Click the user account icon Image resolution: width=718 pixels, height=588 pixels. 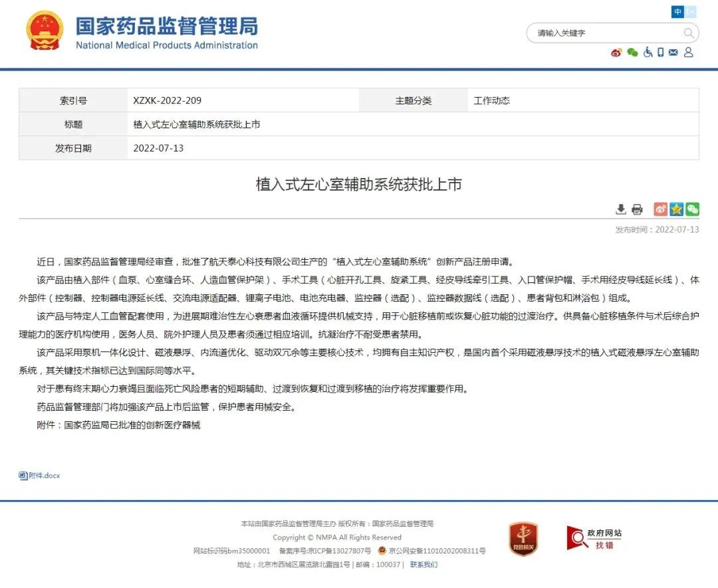click(x=688, y=52)
